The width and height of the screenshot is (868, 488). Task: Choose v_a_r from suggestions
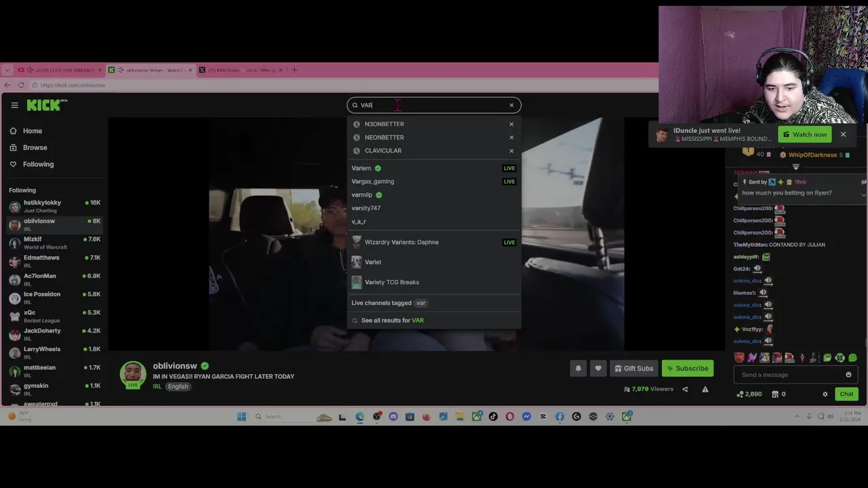coord(434,222)
